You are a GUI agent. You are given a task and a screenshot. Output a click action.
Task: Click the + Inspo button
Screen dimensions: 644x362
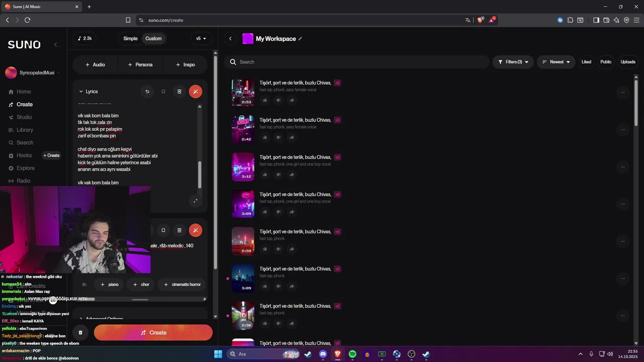tap(185, 64)
